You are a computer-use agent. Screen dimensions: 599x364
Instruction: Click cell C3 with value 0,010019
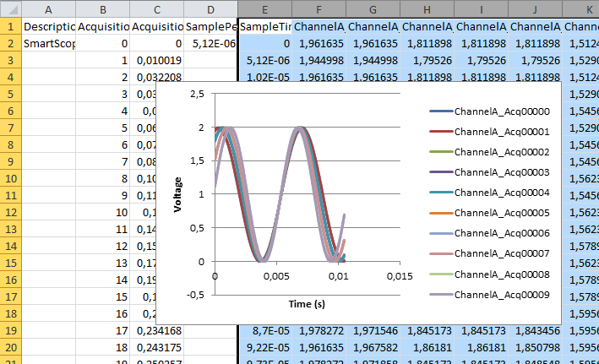(157, 60)
